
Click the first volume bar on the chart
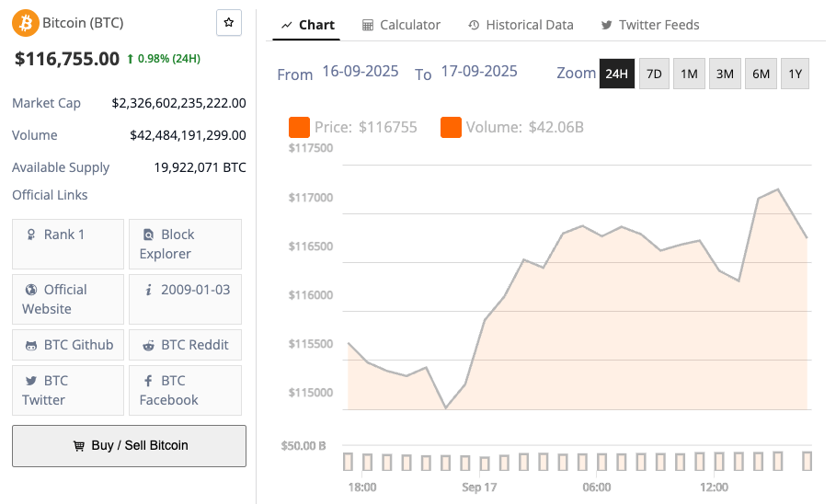(348, 462)
